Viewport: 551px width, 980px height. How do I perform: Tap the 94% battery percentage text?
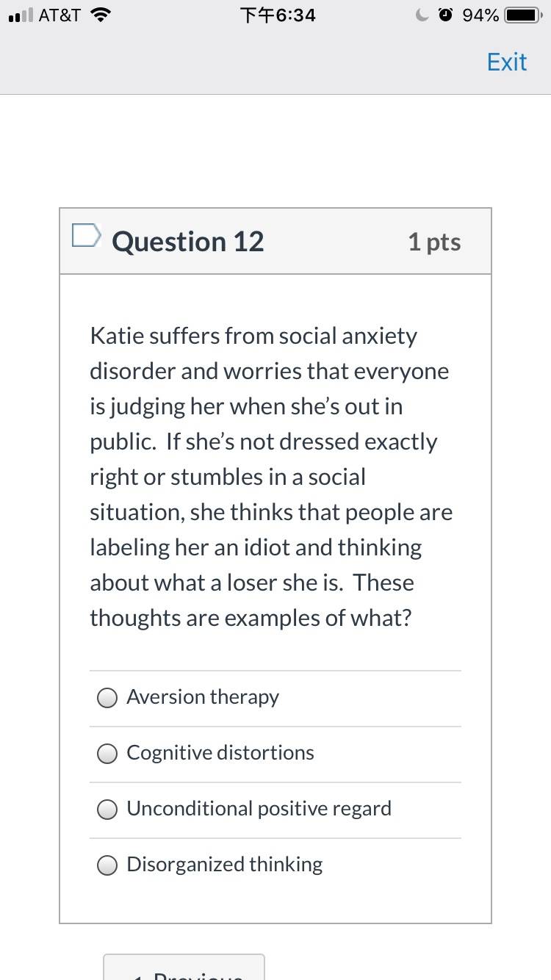(481, 15)
